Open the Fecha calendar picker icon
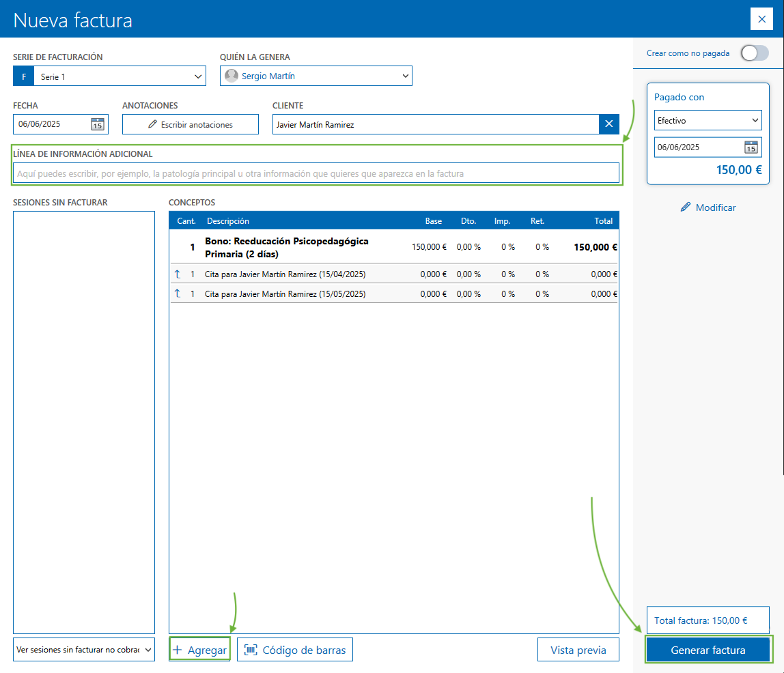The image size is (784, 673). point(98,124)
